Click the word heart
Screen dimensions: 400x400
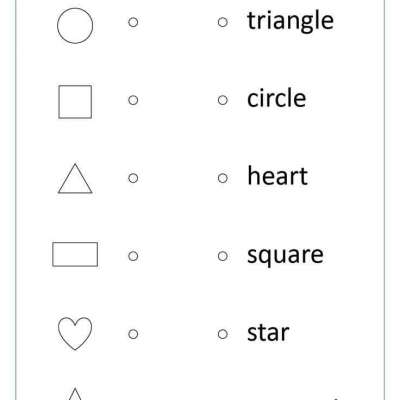click(277, 175)
